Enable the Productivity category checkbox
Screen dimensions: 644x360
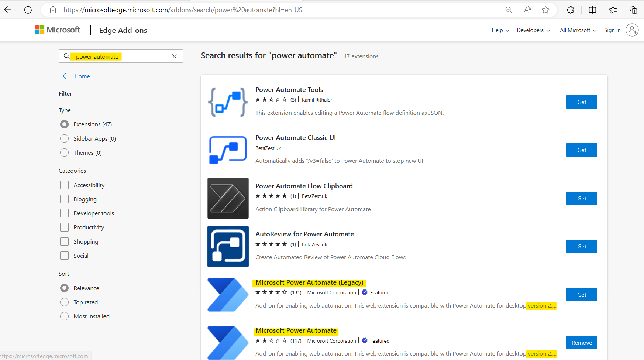click(x=64, y=227)
